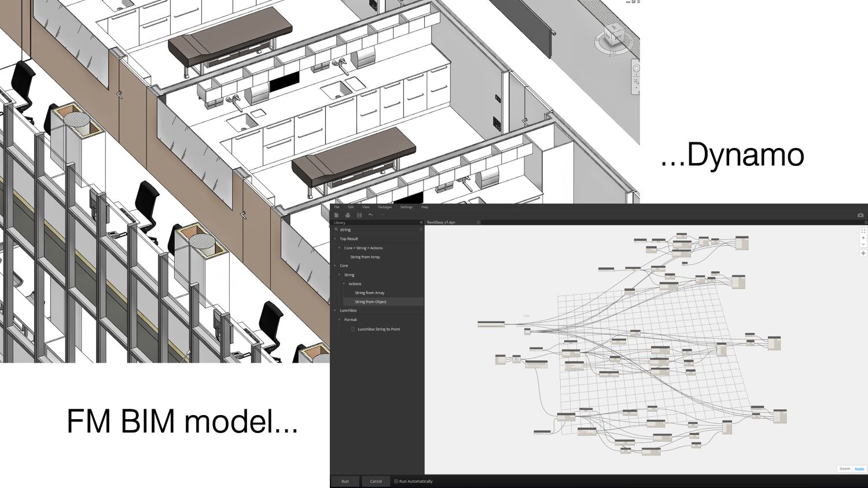This screenshot has width=868, height=488.
Task: Select String from Array under Actions
Action: (370, 293)
